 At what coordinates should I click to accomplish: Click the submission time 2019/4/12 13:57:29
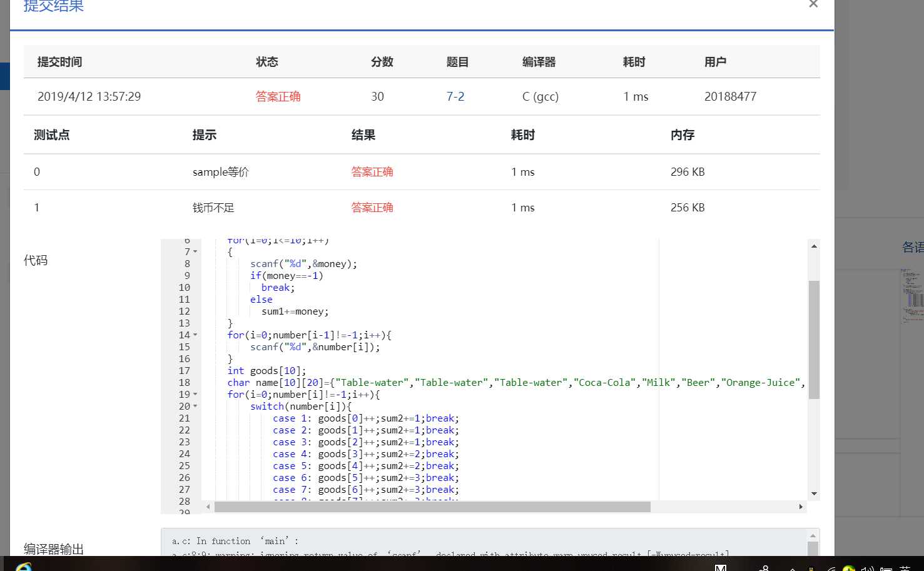coord(89,96)
